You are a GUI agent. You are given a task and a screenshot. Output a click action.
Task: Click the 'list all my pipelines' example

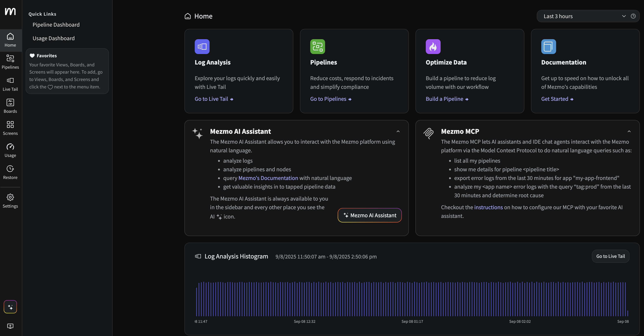[x=477, y=161]
